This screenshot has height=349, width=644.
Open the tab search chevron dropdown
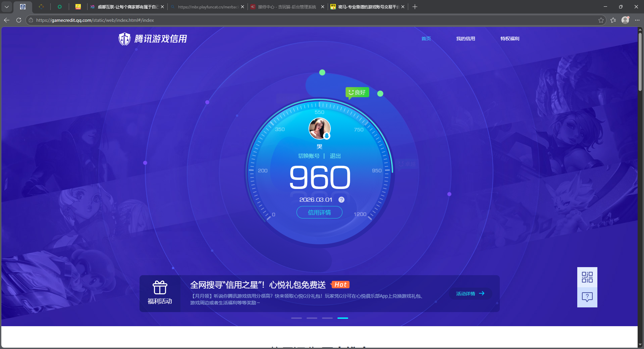tap(7, 7)
